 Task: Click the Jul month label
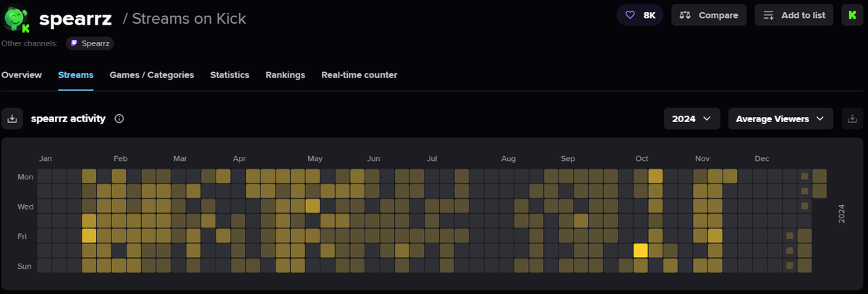tap(432, 158)
